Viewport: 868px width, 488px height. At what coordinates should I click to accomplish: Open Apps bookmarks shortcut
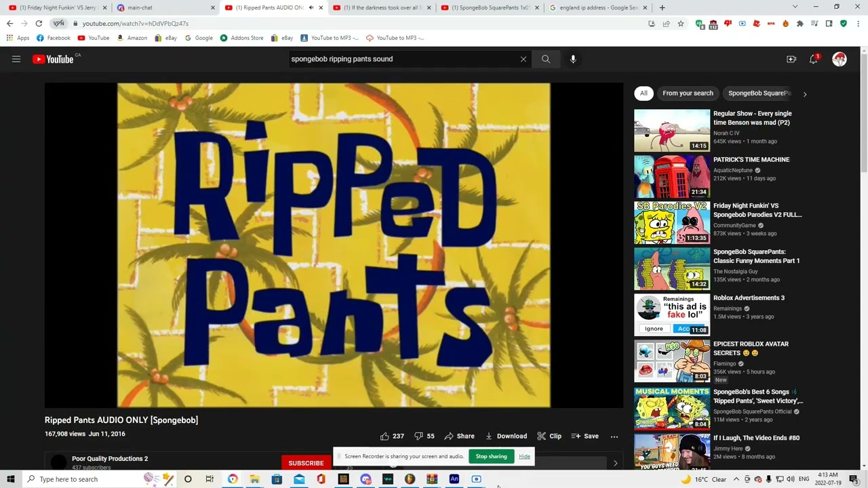(x=18, y=38)
